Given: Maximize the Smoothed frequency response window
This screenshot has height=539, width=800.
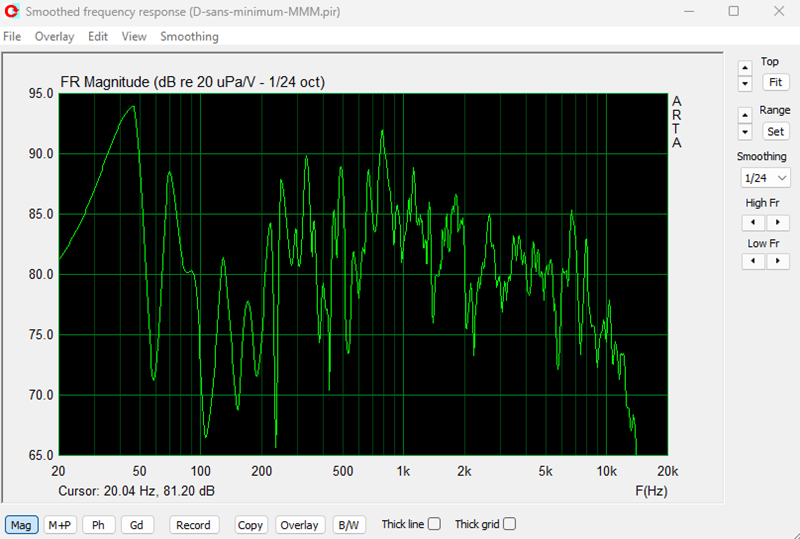Looking at the screenshot, I should pyautogui.click(x=734, y=11).
